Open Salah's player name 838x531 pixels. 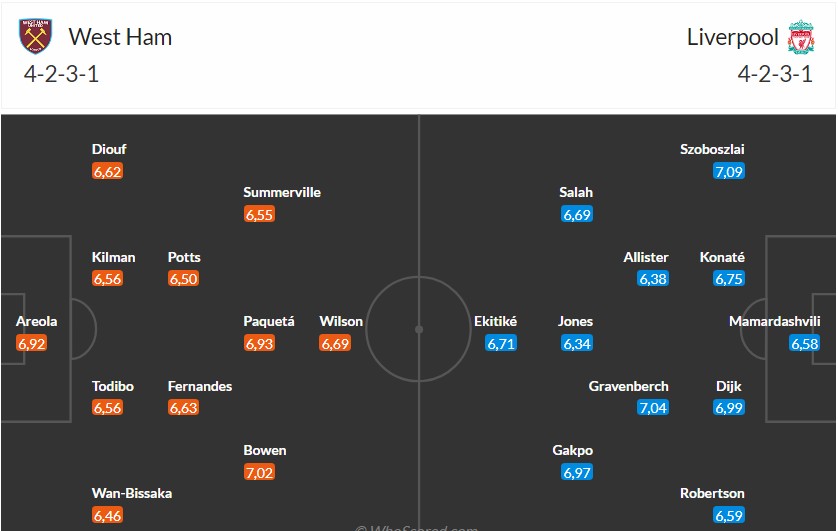pos(577,192)
